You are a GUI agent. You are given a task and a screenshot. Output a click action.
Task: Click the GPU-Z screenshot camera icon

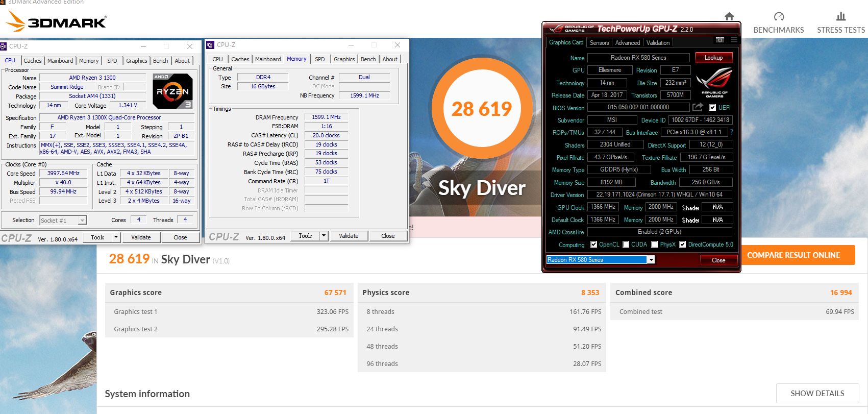click(x=720, y=40)
